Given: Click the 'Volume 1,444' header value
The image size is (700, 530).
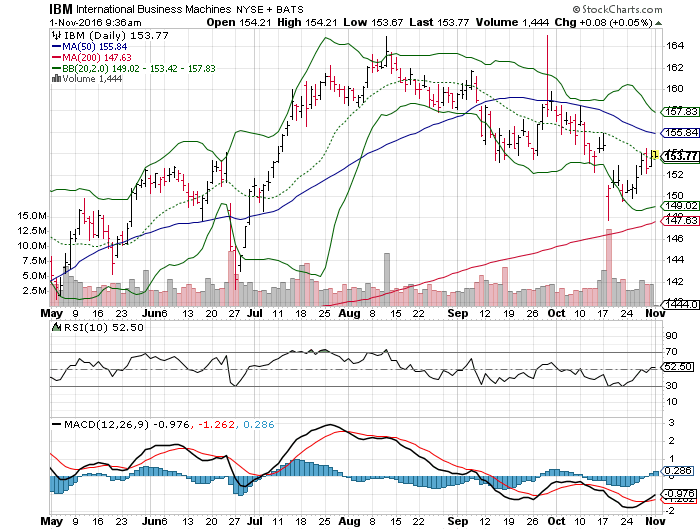Looking at the screenshot, I should [x=512, y=22].
